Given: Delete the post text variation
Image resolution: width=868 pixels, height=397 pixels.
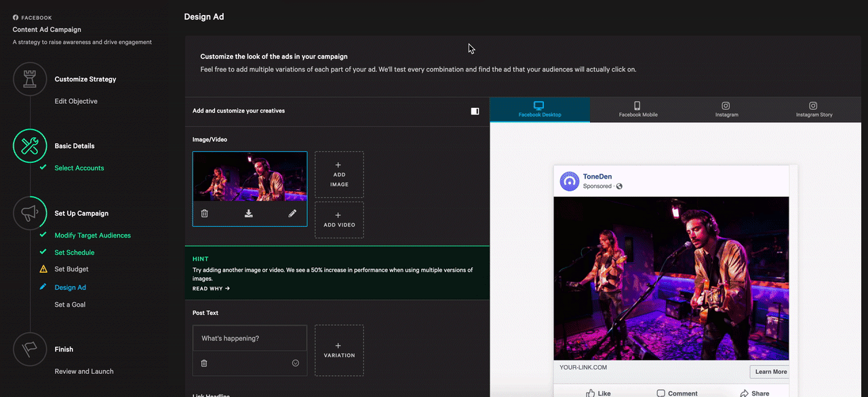Looking at the screenshot, I should pos(204,363).
